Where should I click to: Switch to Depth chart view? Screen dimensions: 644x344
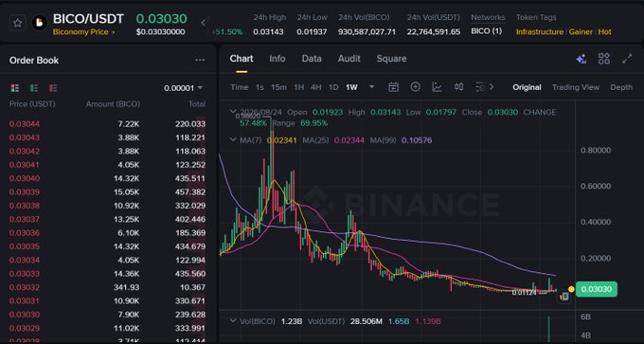[x=621, y=87]
